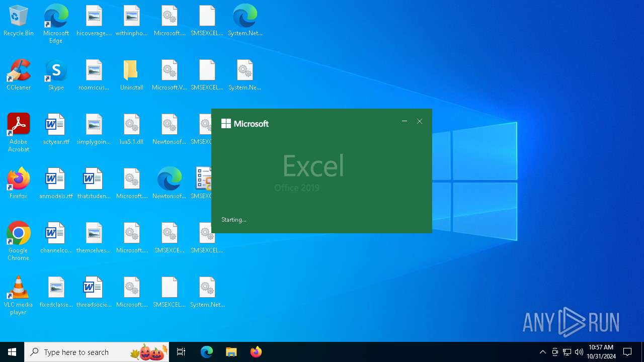Screen dimensions: 644x362
Task: Select the thatstuden Word document icon
Action: coord(94,184)
